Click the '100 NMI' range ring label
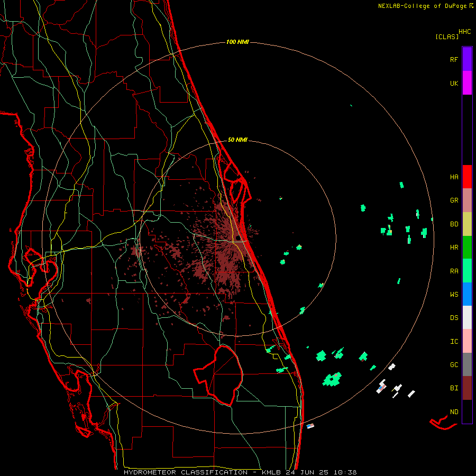 [x=237, y=42]
